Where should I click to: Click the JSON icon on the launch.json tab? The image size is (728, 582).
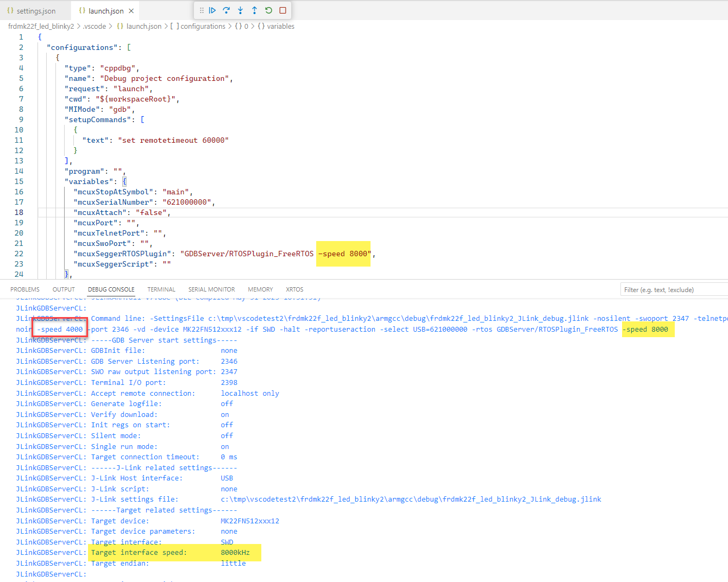pos(81,10)
